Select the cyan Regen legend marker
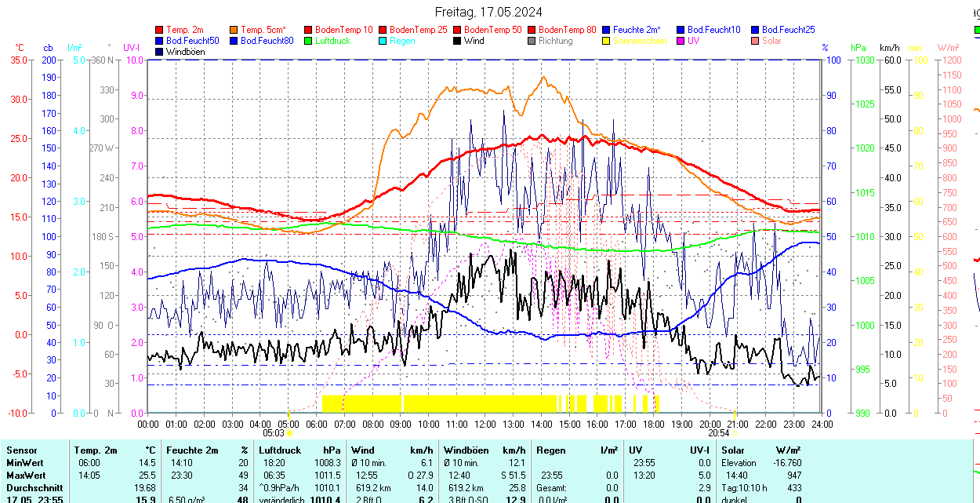Viewport: 980px width, 503px height. click(x=383, y=41)
